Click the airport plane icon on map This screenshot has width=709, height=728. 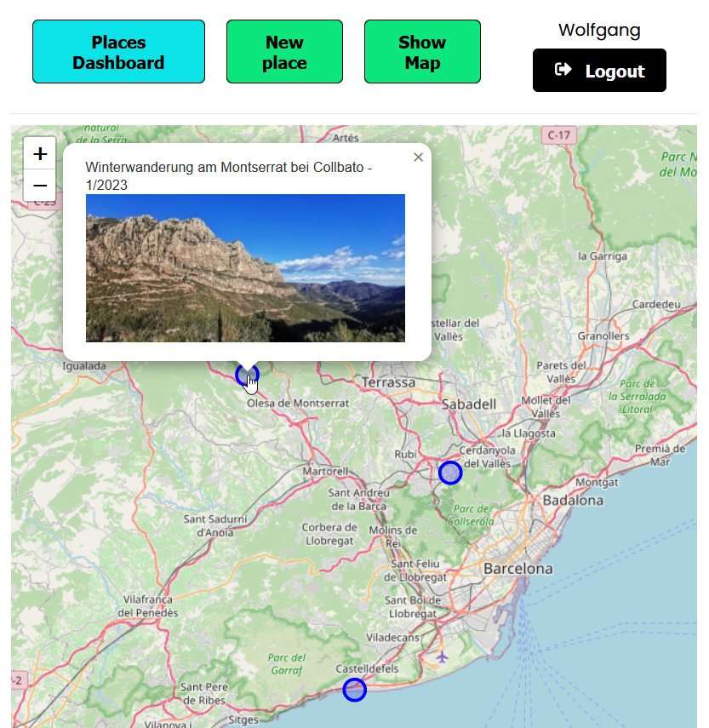[x=441, y=656]
